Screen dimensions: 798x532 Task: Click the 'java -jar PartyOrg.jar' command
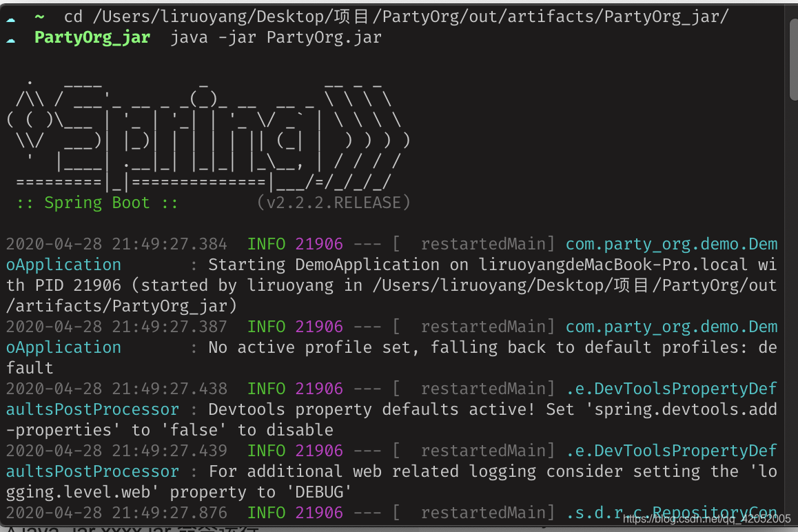(276, 38)
